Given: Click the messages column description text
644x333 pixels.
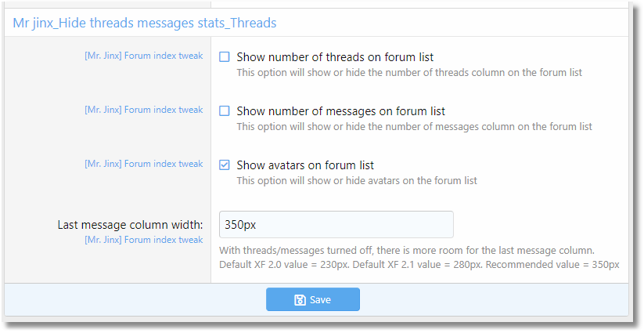Looking at the screenshot, I should click(415, 127).
